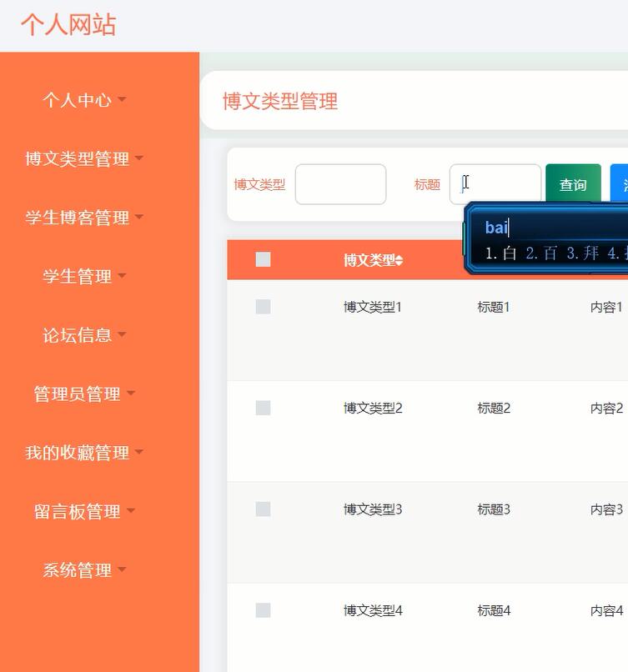Click the 标题4 cell
628x672 pixels.
pyautogui.click(x=494, y=610)
